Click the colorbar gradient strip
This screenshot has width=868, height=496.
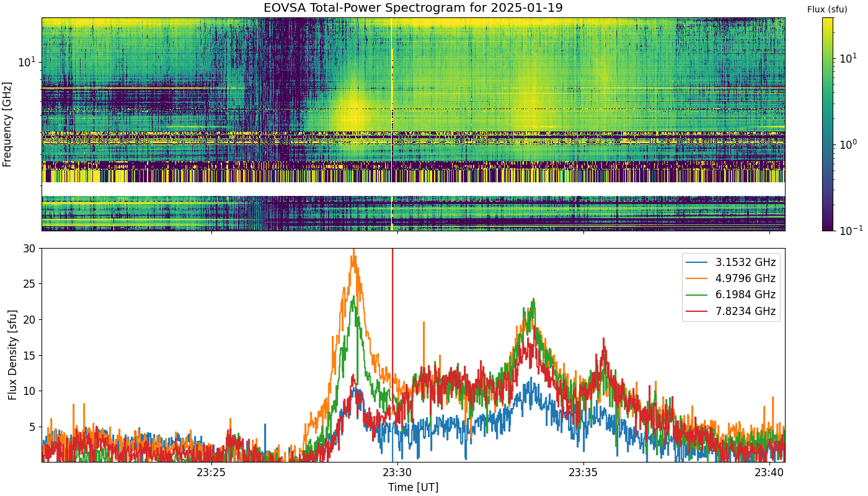point(828,124)
